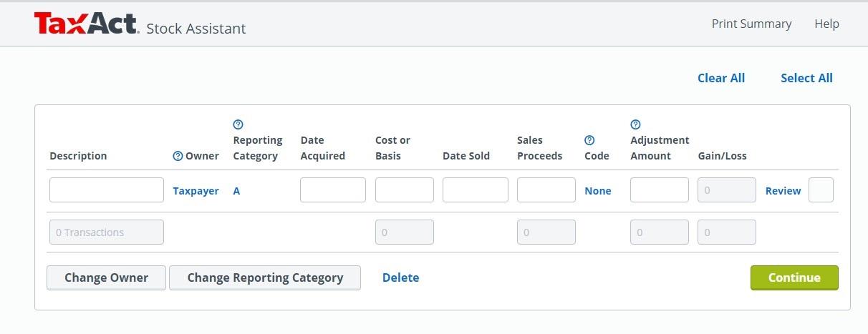868x334 pixels.
Task: Focus the Description input field
Action: (107, 190)
